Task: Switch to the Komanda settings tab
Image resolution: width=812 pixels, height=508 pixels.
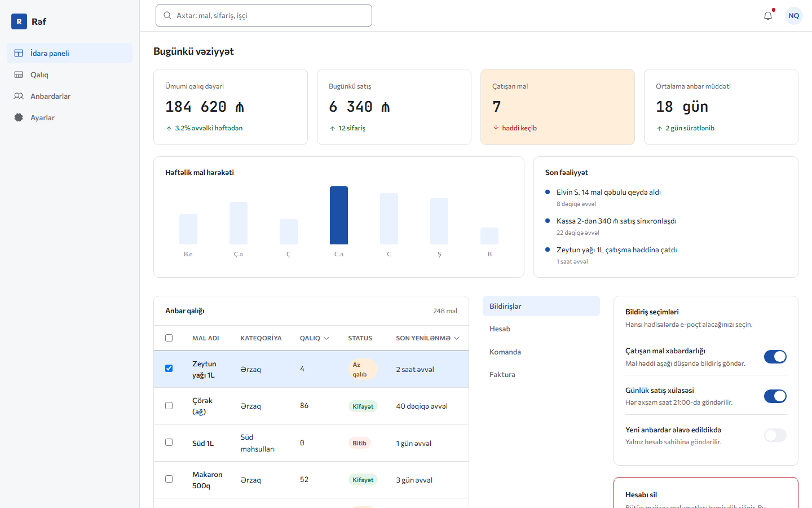Action: (x=541, y=352)
